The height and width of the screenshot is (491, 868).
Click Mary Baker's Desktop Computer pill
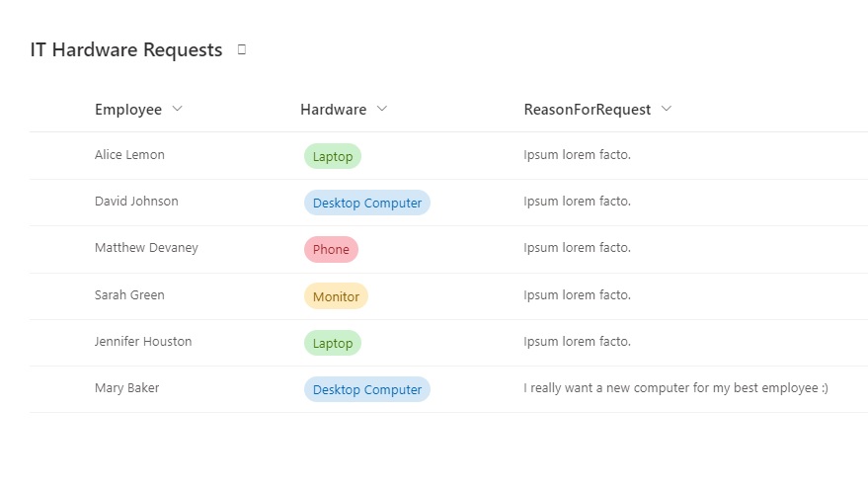click(367, 389)
